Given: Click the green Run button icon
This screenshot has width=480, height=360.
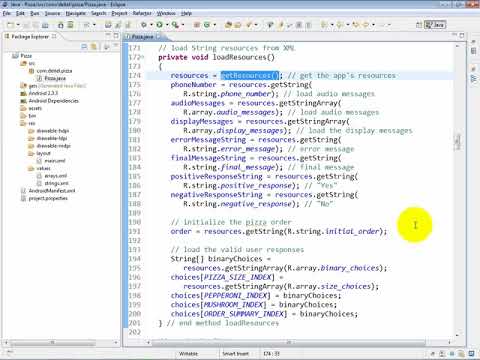Looking at the screenshot, I should (x=160, y=25).
